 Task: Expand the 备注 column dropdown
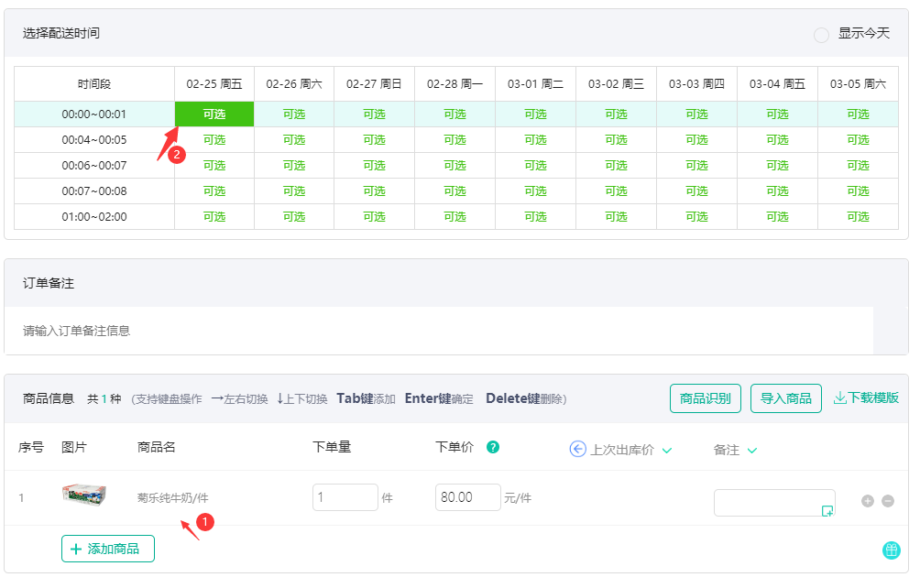click(753, 449)
